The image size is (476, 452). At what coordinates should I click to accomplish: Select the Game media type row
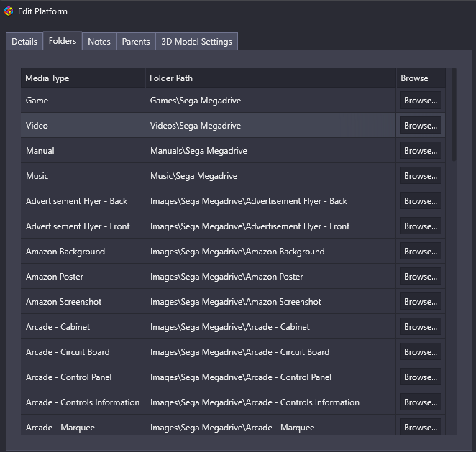(83, 101)
